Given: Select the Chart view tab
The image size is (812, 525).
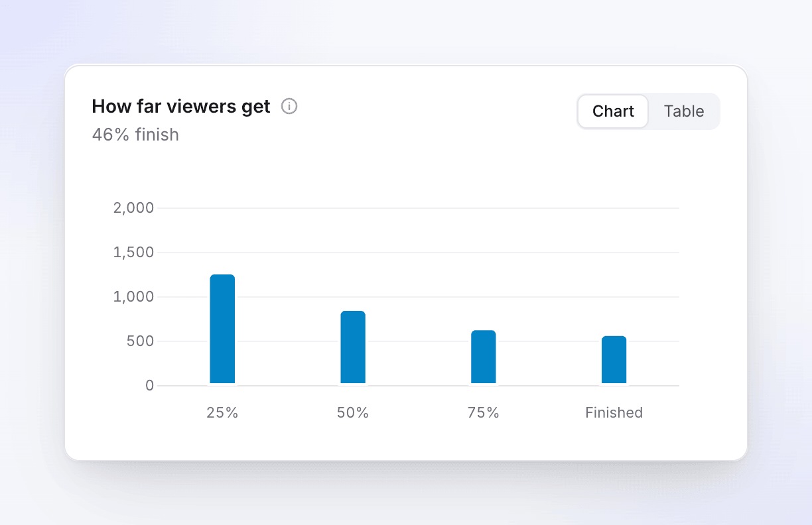Looking at the screenshot, I should (x=613, y=111).
